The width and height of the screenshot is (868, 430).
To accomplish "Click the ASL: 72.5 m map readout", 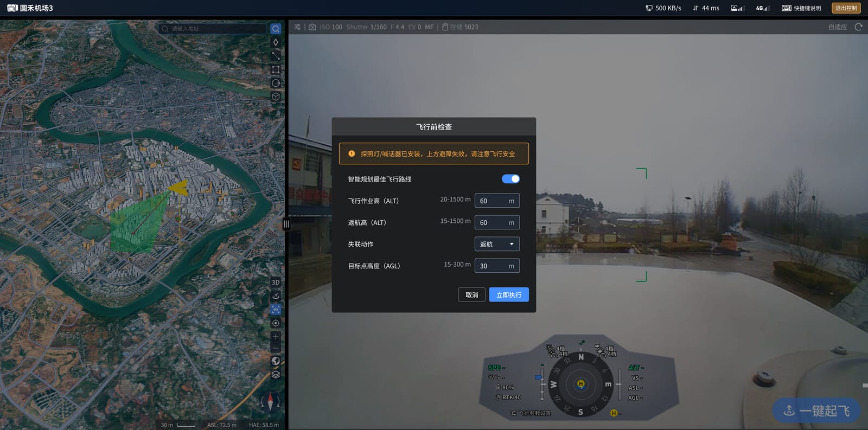I will (x=222, y=425).
